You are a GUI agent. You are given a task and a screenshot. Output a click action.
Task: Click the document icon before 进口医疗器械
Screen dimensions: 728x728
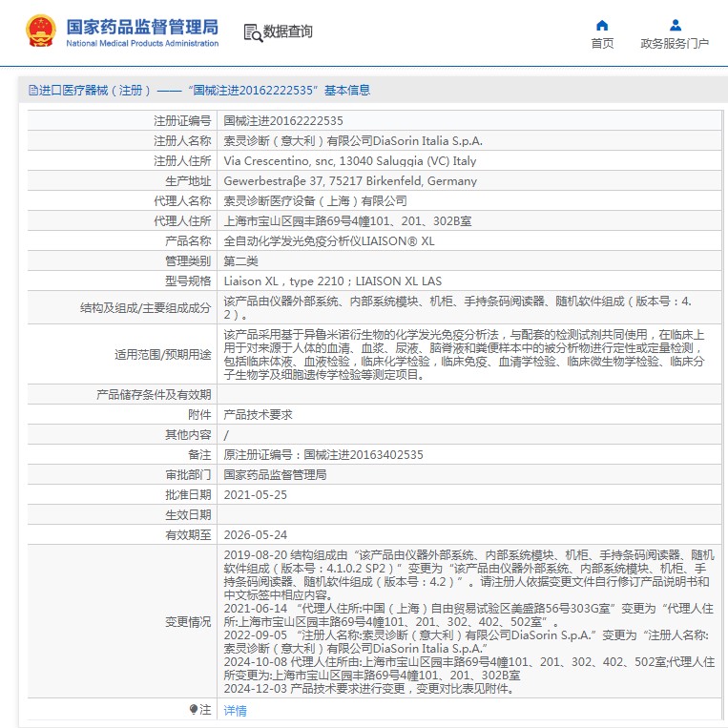32,90
